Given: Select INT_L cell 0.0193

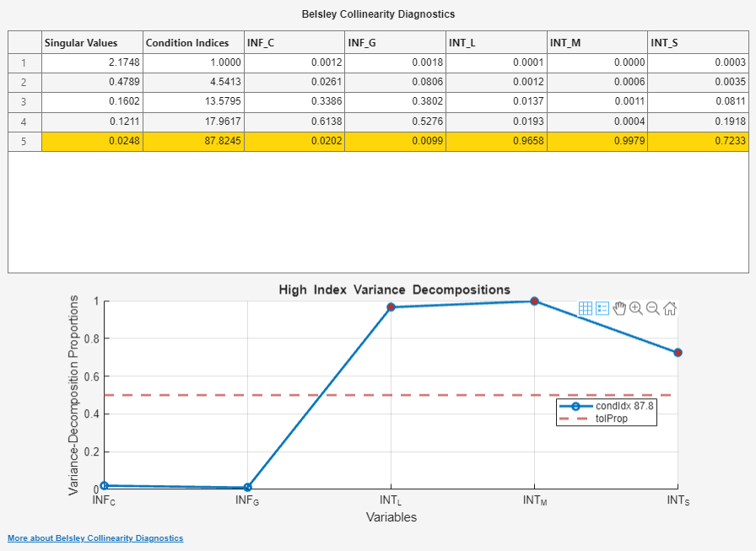Looking at the screenshot, I should [497, 122].
